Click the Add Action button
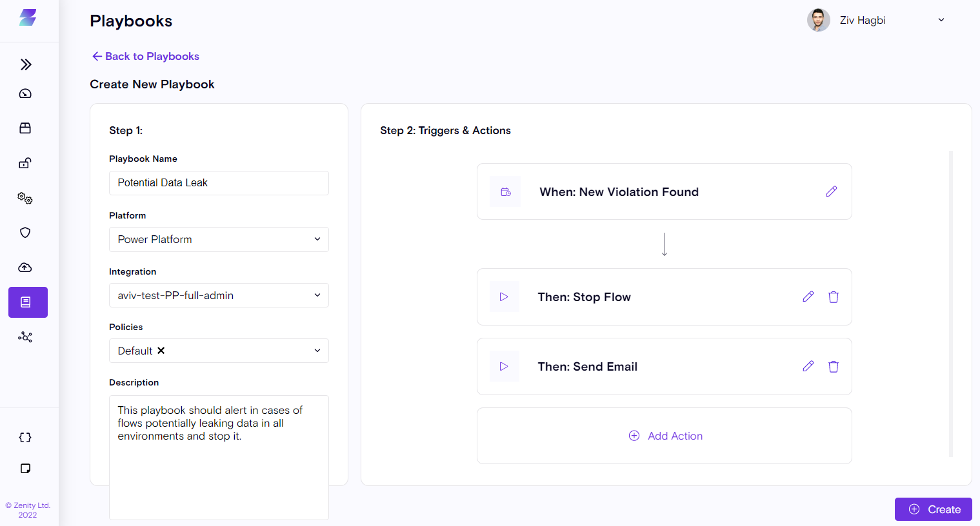Image resolution: width=980 pixels, height=526 pixels. 665,436
